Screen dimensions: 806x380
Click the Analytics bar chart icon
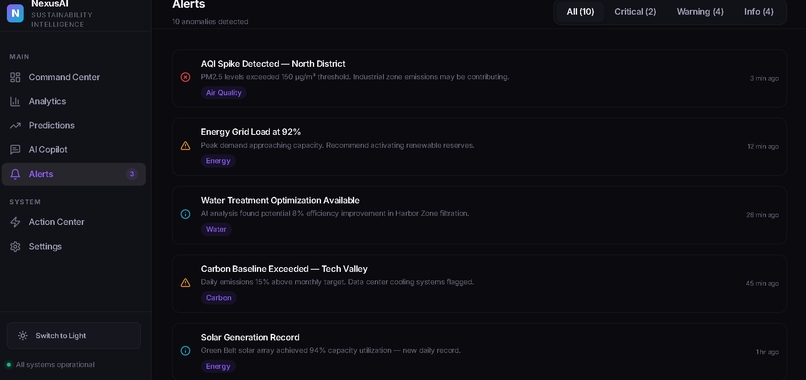[x=15, y=101]
